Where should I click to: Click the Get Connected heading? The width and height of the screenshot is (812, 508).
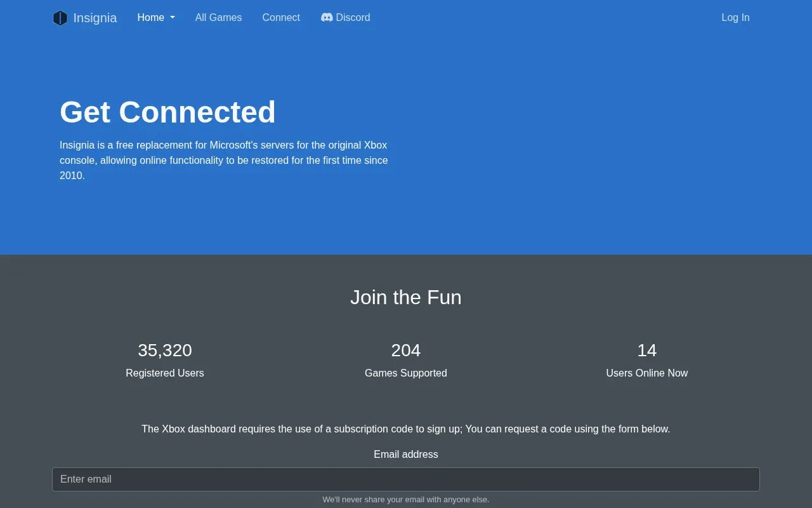pyautogui.click(x=167, y=112)
